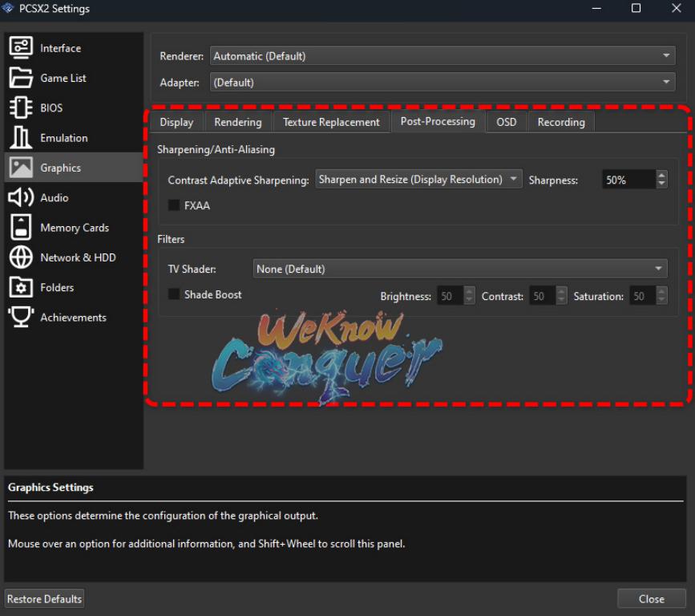Viewport: 695px width, 616px height.
Task: Switch to the Recording tab
Action: coord(561,122)
